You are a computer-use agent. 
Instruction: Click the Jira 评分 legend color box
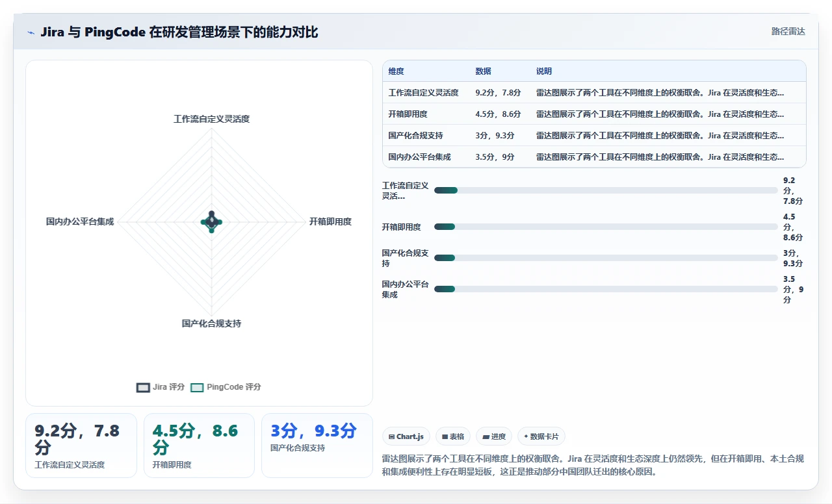click(143, 388)
